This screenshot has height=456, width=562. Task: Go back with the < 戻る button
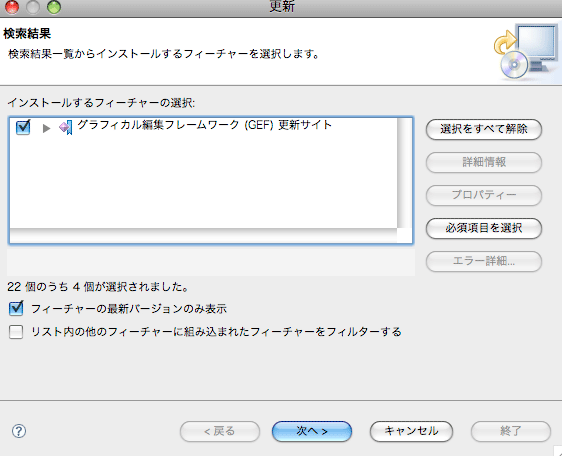[x=220, y=431]
